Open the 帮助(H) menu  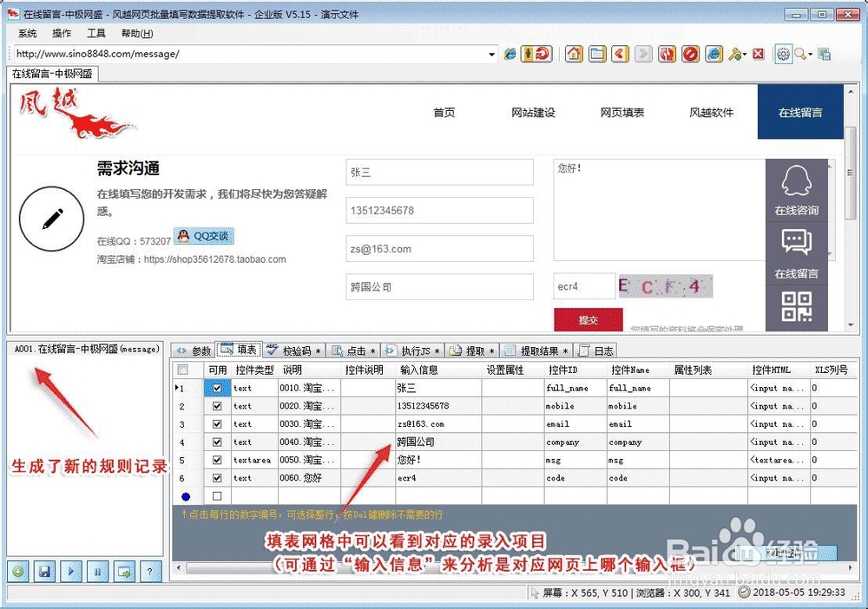click(137, 33)
